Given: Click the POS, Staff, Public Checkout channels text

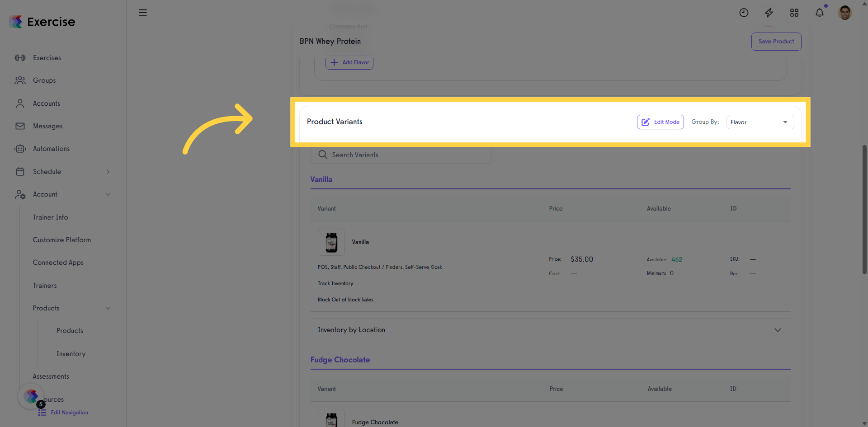Looking at the screenshot, I should click(x=380, y=267).
